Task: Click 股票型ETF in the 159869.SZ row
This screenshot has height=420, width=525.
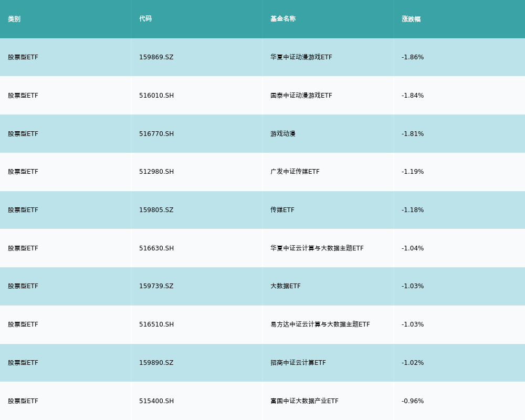Action: (23, 57)
